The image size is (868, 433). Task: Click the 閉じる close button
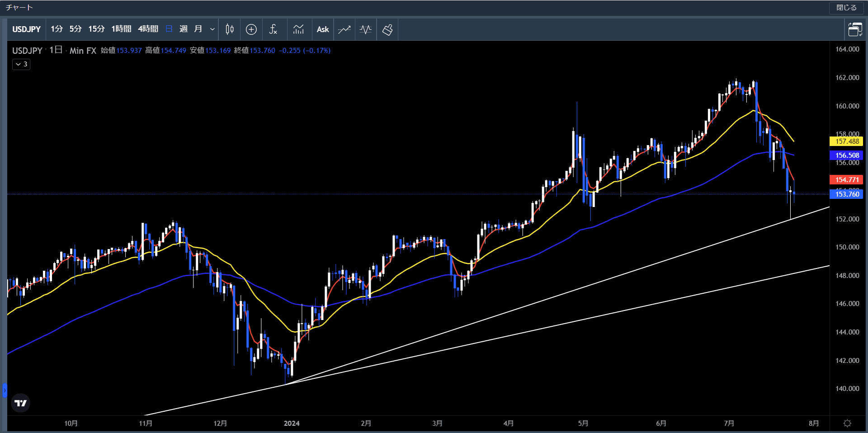846,8
